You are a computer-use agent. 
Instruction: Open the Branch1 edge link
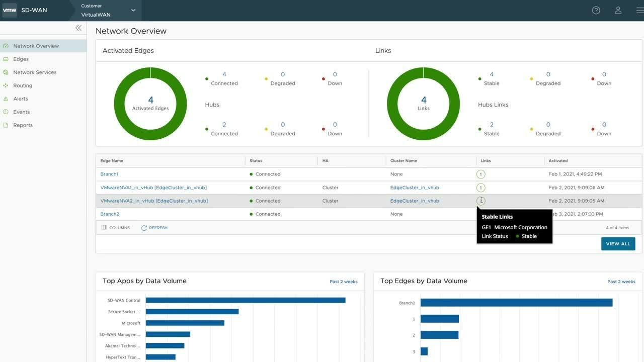pyautogui.click(x=109, y=174)
